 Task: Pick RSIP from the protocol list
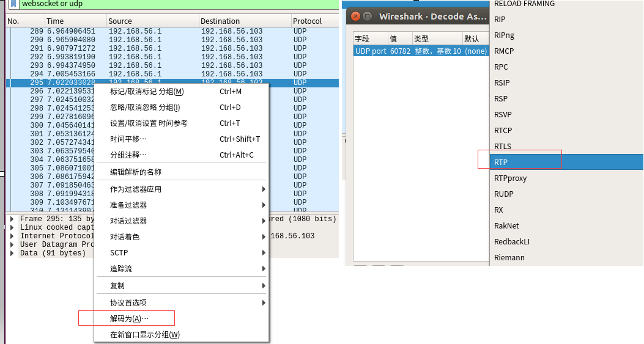click(566, 83)
